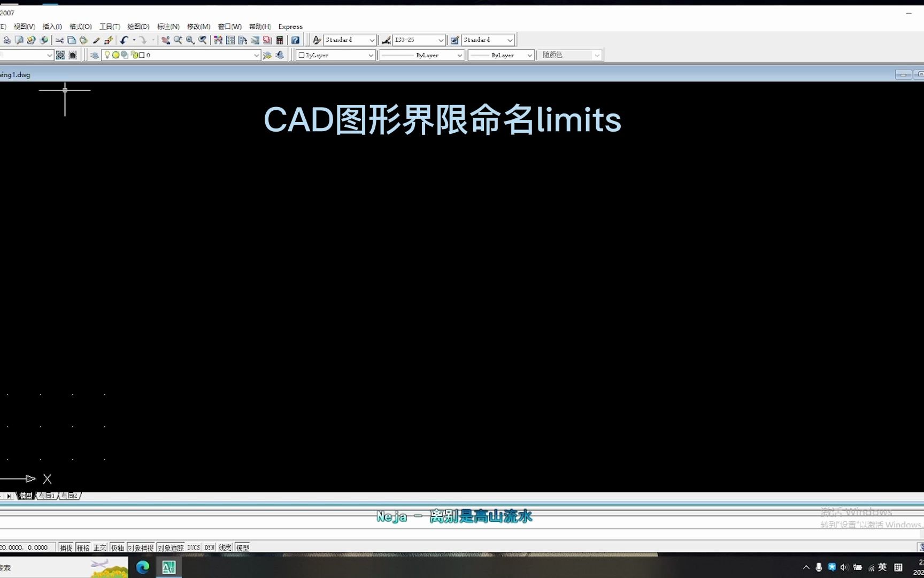Image resolution: width=924 pixels, height=578 pixels.
Task: Open the Layer Properties Manager icon
Action: pos(95,55)
